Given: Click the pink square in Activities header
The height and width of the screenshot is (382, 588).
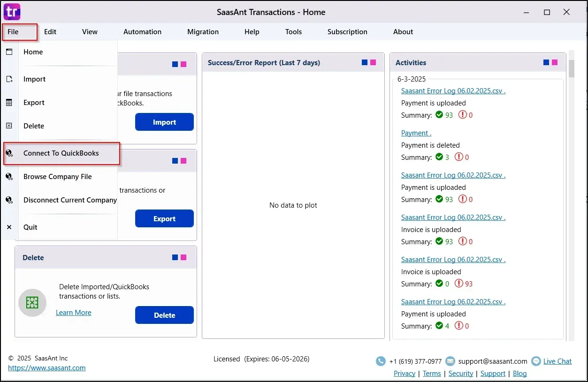Looking at the screenshot, I should pyautogui.click(x=555, y=62).
